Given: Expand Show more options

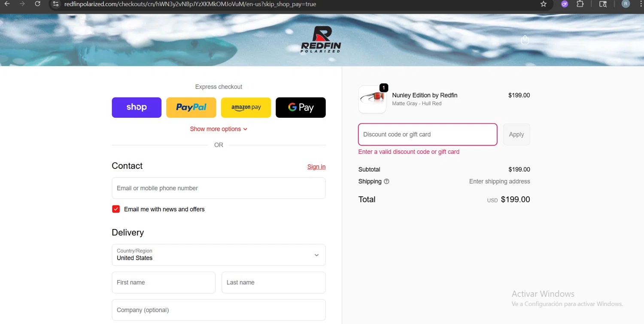Looking at the screenshot, I should pos(219,129).
